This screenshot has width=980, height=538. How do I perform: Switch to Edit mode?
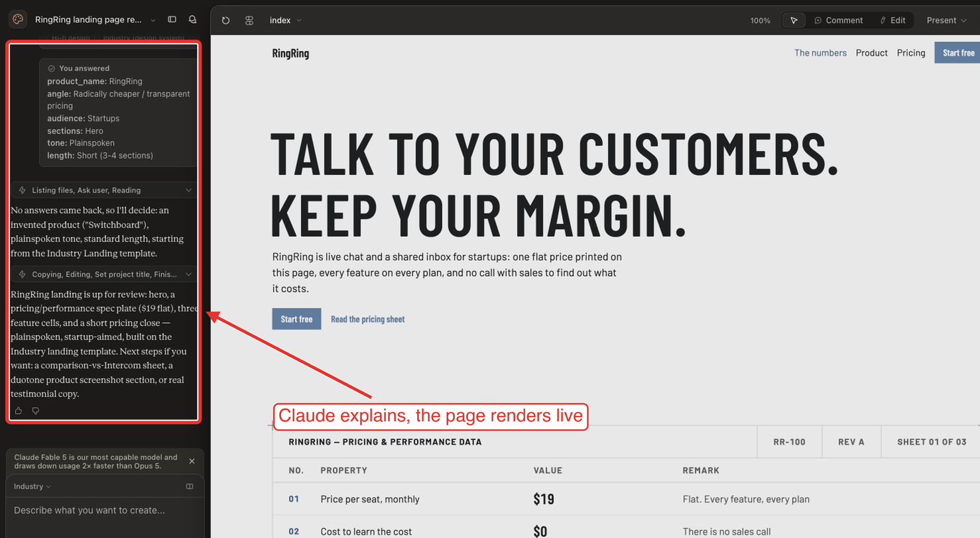click(892, 21)
